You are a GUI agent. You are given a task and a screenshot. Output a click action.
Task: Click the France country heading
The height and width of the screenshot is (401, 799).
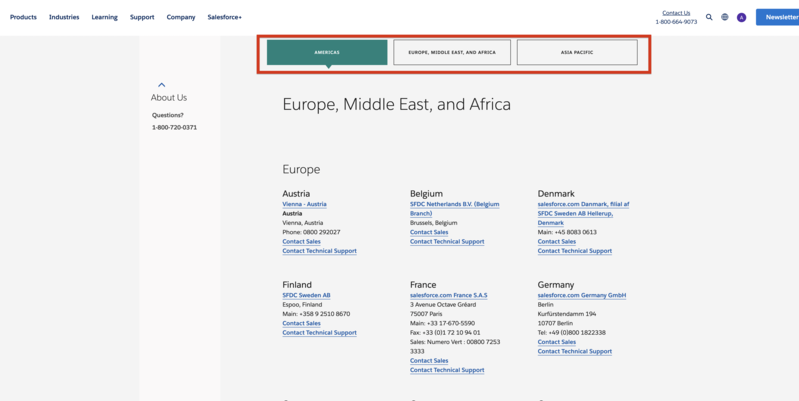tap(423, 285)
